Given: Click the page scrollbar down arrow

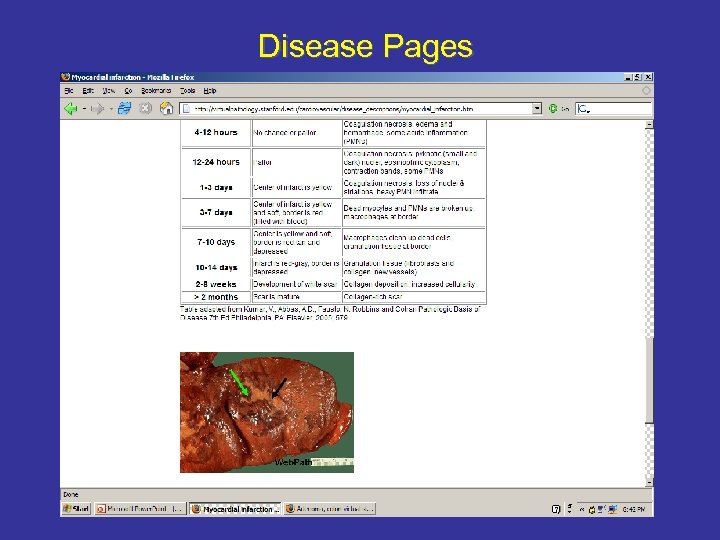Looking at the screenshot, I should 649,483.
